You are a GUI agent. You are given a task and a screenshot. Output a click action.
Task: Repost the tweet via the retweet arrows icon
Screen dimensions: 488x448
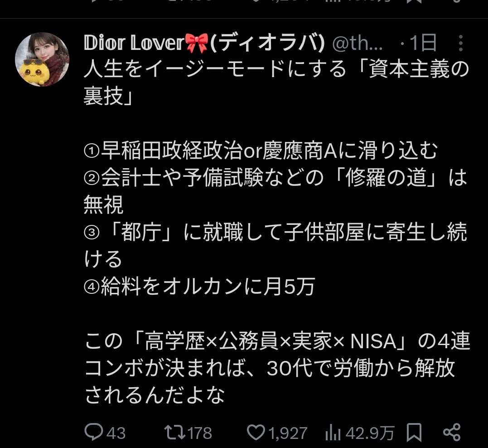(x=174, y=432)
